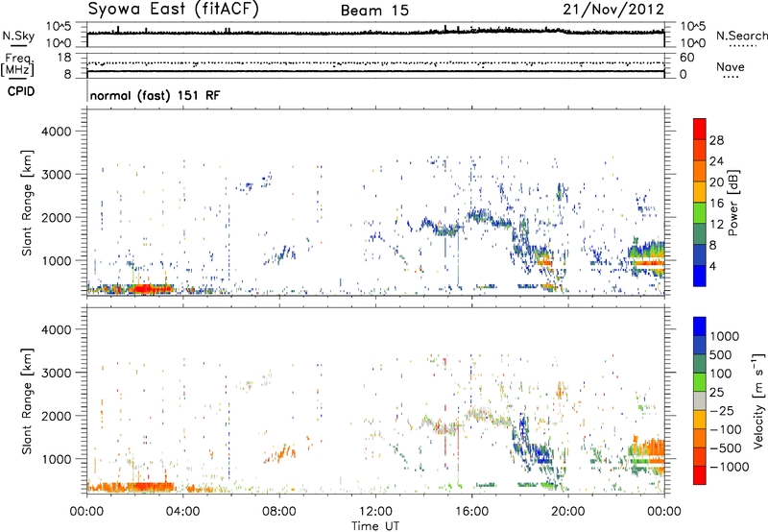Viewport: 768px width, 532px height.
Task: Click the 'Beam 15' label
Action: [374, 11]
